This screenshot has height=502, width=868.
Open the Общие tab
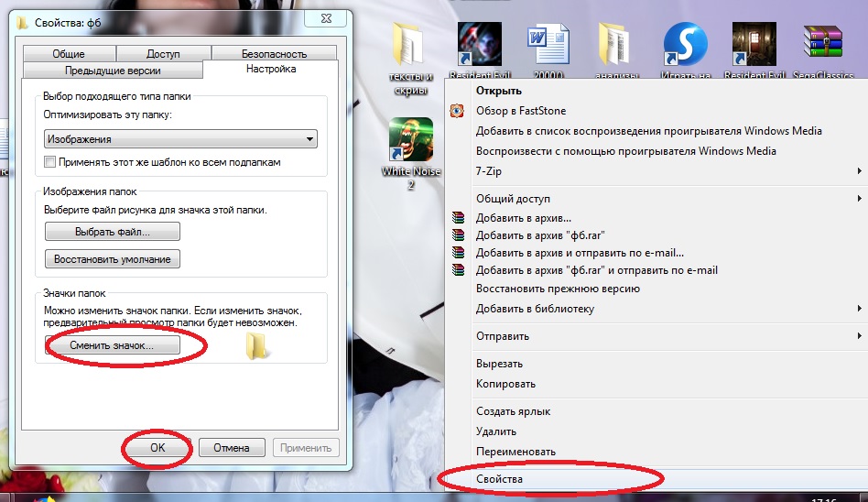[69, 53]
